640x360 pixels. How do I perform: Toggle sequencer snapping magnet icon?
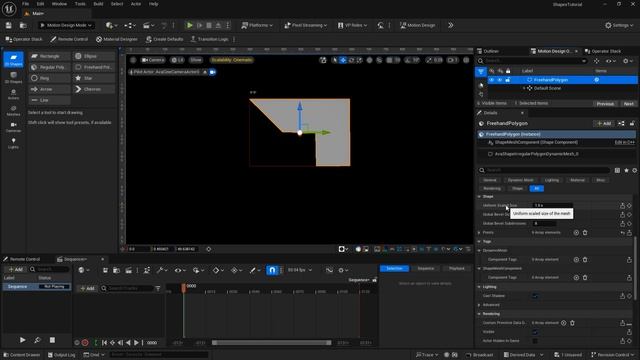pyautogui.click(x=272, y=270)
